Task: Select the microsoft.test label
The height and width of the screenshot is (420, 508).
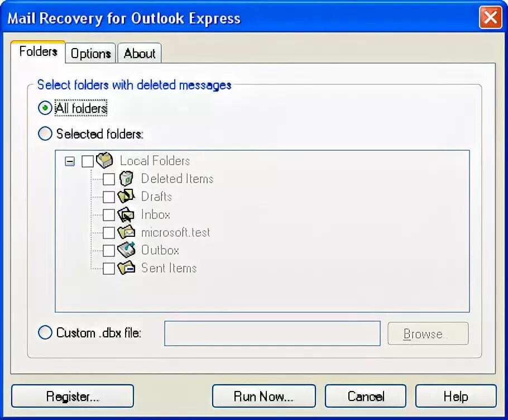Action: coord(176,232)
